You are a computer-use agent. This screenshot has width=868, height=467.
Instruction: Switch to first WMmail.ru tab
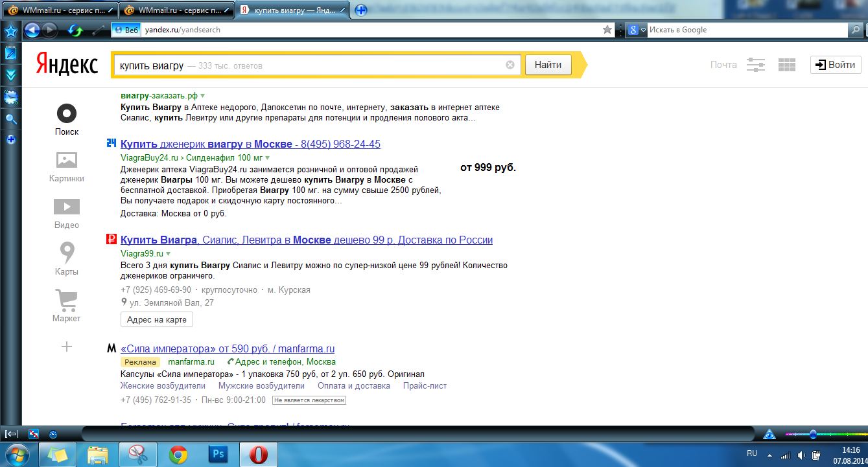click(x=60, y=10)
